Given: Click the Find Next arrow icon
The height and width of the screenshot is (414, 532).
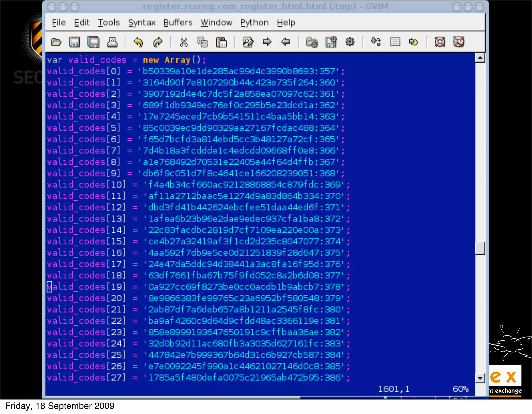Looking at the screenshot, I should [267, 42].
